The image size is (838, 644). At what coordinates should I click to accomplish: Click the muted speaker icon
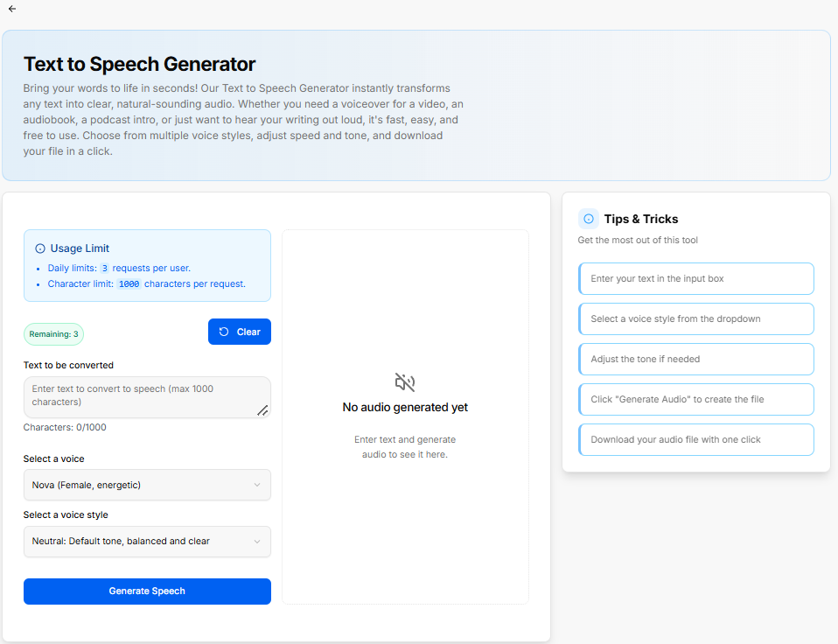click(405, 382)
